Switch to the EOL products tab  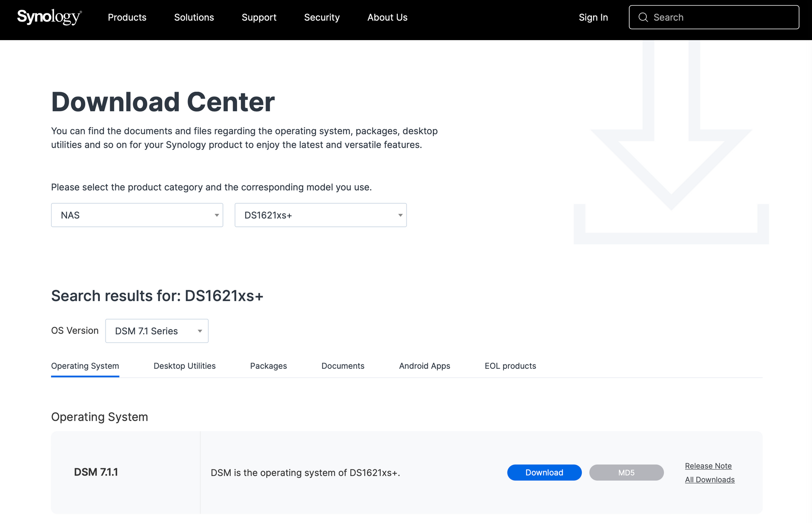(x=510, y=366)
